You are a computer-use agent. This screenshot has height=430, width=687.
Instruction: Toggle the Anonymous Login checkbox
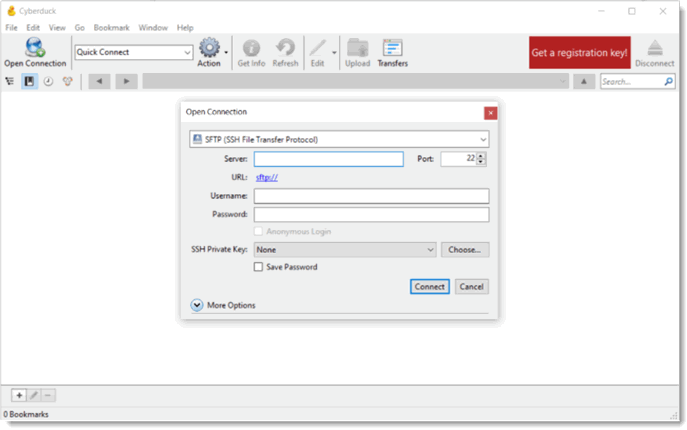tap(259, 231)
